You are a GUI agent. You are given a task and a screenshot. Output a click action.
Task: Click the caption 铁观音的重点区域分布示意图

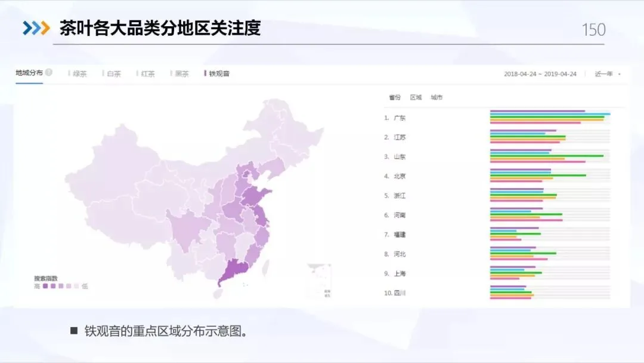(166, 331)
